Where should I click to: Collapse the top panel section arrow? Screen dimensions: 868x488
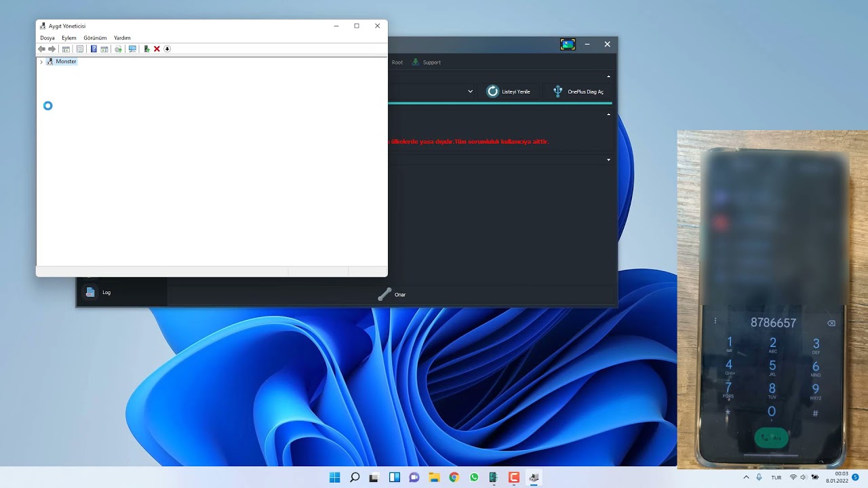tap(608, 77)
